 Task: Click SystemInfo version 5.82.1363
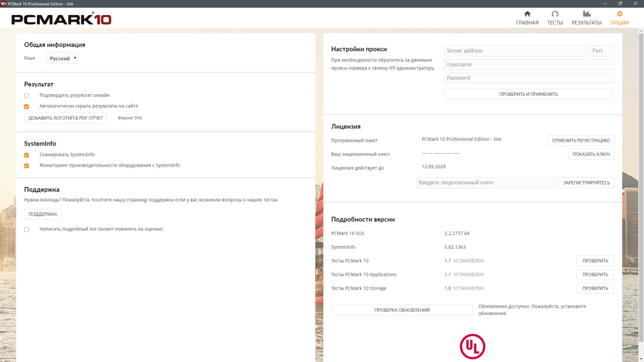455,247
